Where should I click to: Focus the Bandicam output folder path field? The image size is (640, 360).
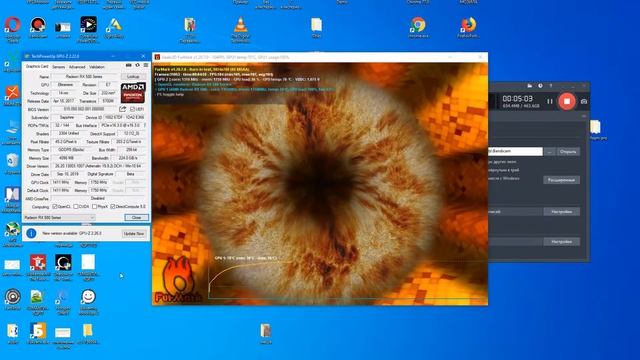(515, 151)
